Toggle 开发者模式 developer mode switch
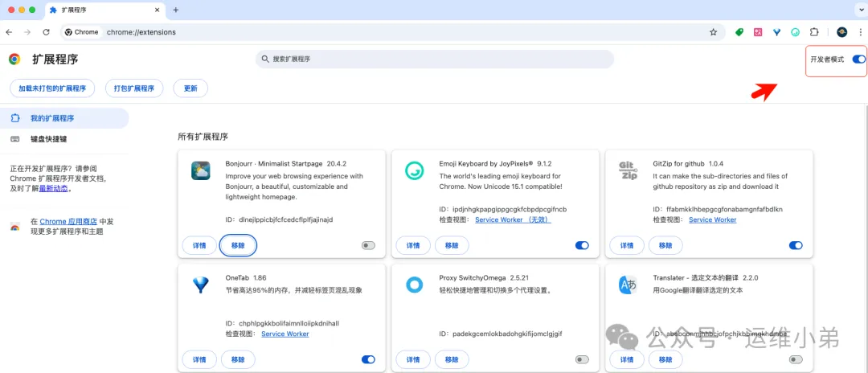The height and width of the screenshot is (373, 868). click(858, 59)
